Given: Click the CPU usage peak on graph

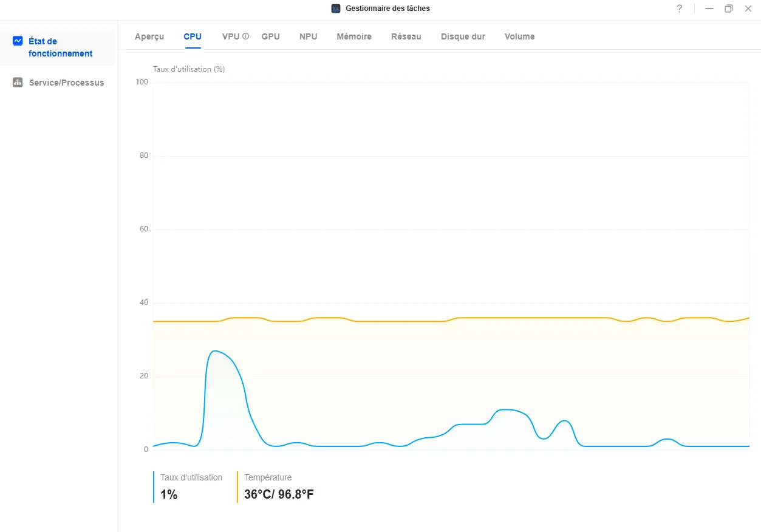Looking at the screenshot, I should pyautogui.click(x=214, y=351).
